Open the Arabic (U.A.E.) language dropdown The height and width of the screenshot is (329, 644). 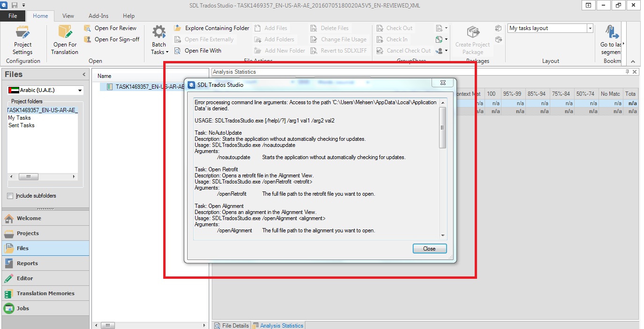click(x=80, y=90)
